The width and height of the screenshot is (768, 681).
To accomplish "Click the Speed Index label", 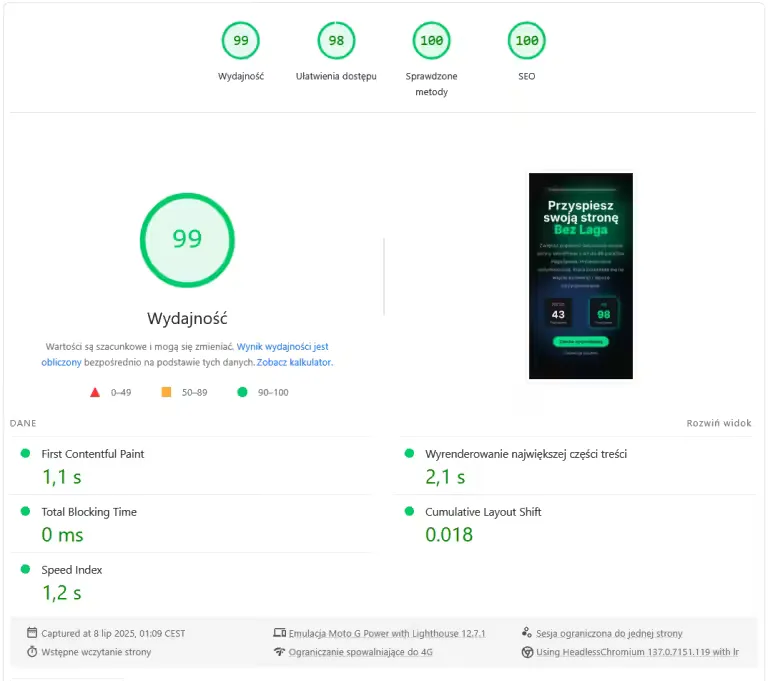I will pos(72,570).
